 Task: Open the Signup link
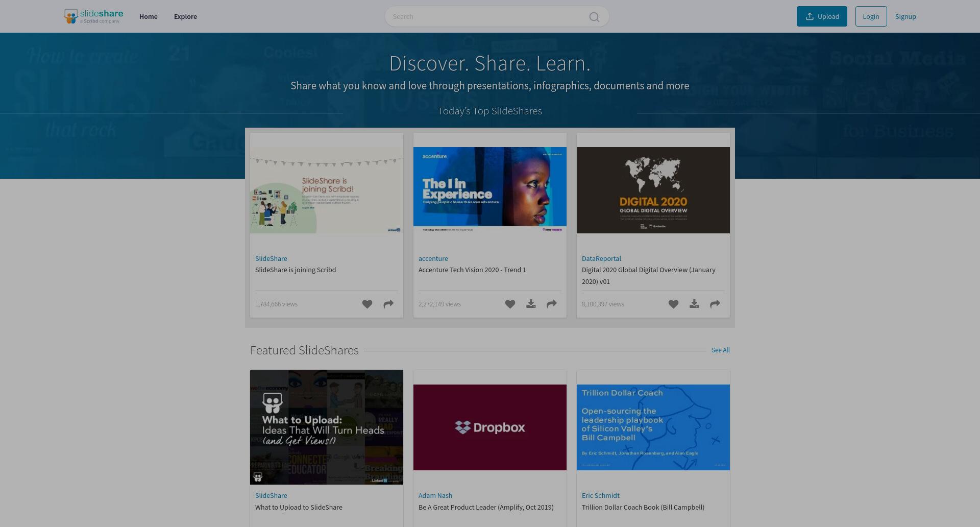905,16
